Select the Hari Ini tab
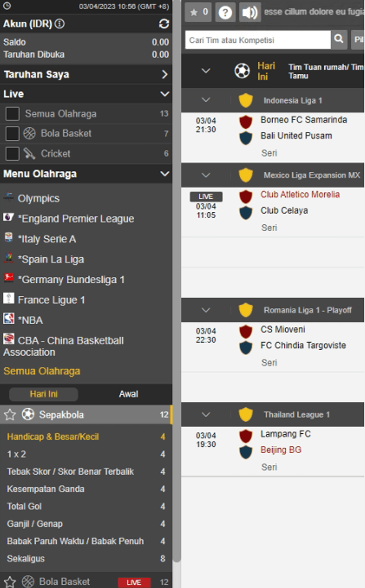 click(x=43, y=394)
